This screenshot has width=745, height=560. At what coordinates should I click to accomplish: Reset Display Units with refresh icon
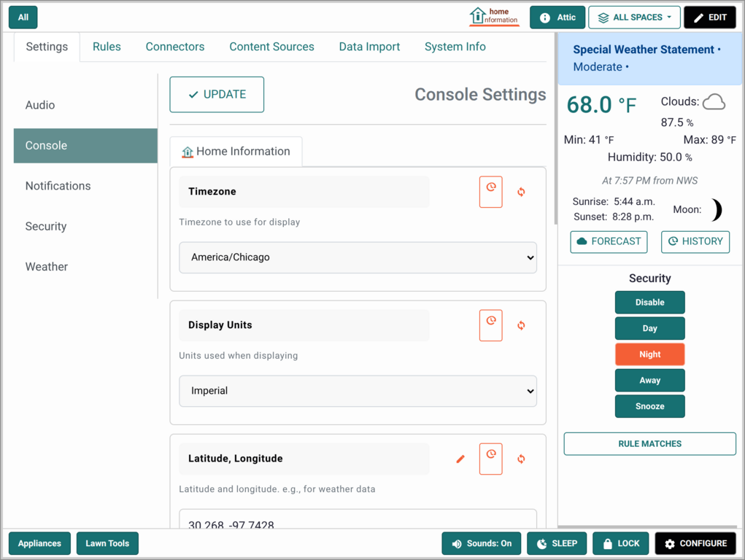coord(521,325)
